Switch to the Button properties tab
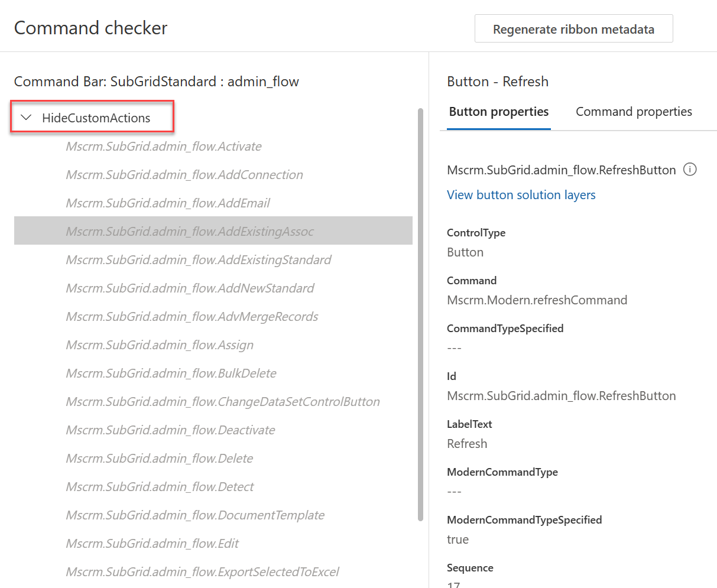Viewport: 717px width, 588px height. (x=498, y=111)
